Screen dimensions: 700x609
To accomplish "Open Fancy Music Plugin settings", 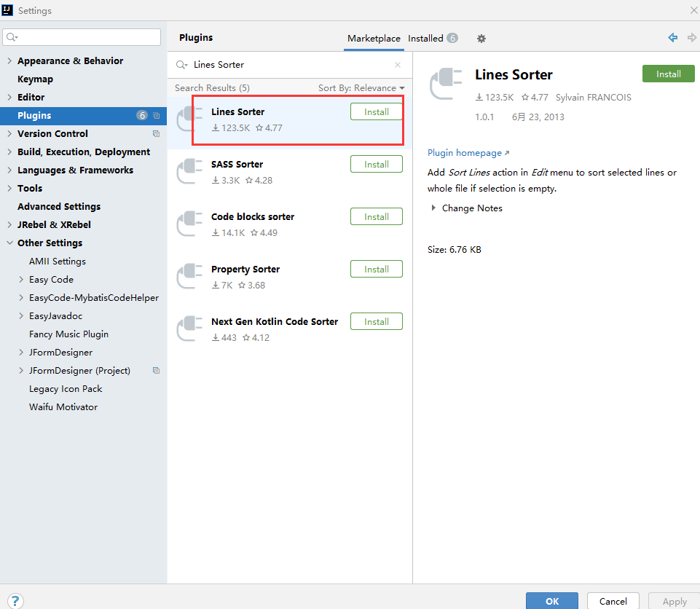I will pos(68,334).
